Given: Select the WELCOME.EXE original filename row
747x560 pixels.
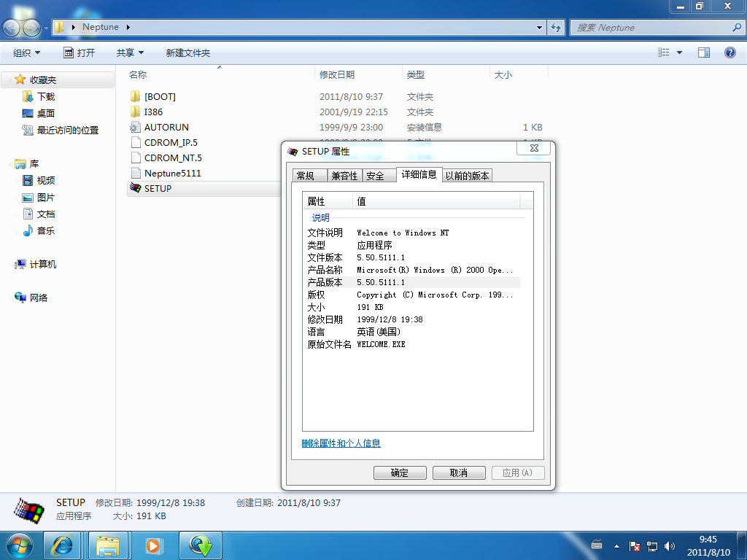Looking at the screenshot, I should coord(411,344).
